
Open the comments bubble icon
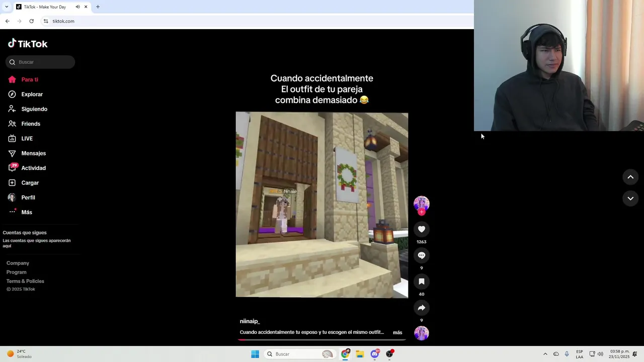tap(422, 255)
